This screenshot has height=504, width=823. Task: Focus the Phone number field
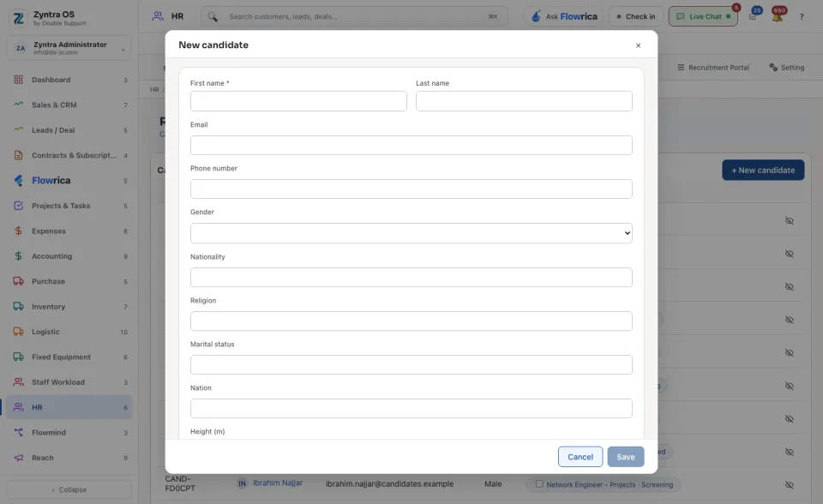pos(411,189)
